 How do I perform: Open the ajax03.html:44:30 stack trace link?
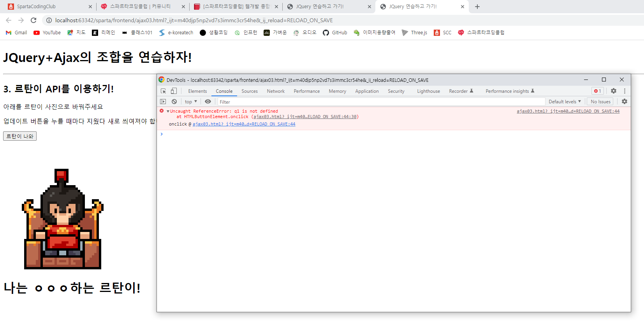305,117
